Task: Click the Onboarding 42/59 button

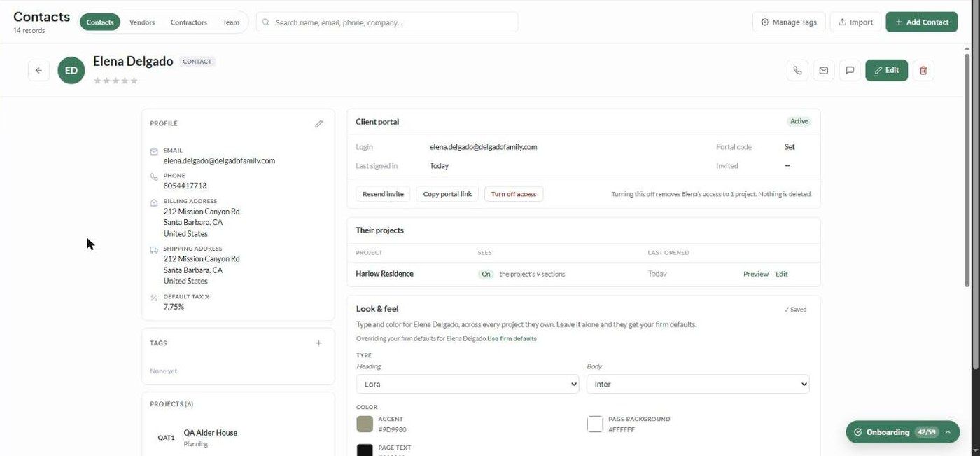Action: 902,432
